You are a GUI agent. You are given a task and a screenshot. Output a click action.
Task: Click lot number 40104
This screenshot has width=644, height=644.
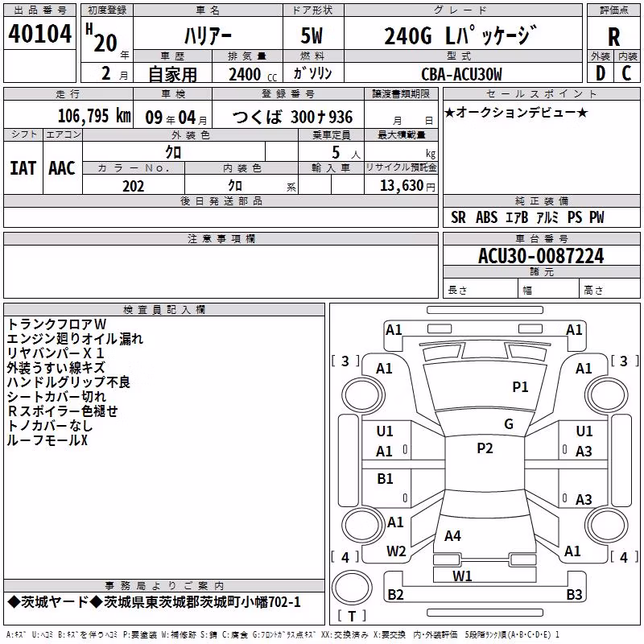pos(39,33)
